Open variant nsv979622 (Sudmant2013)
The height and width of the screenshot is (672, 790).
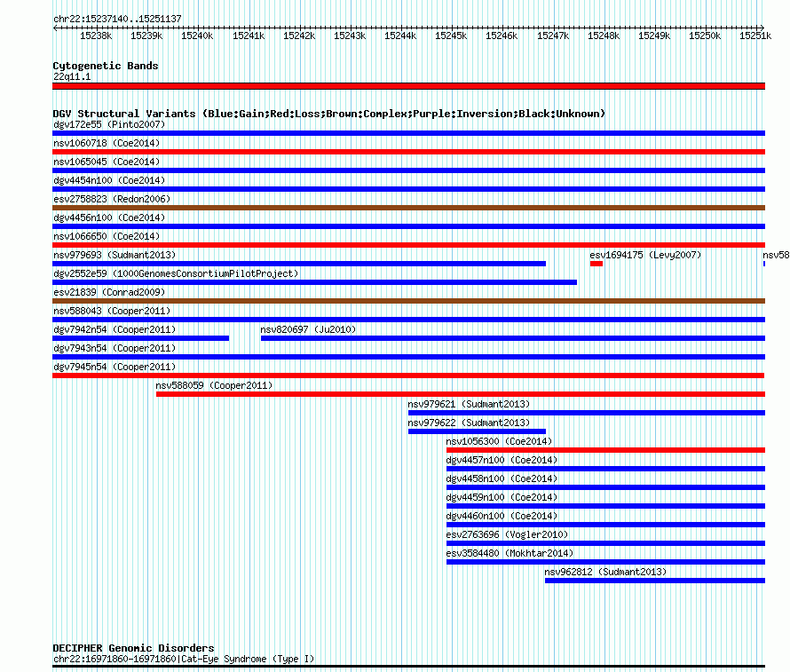click(x=469, y=423)
